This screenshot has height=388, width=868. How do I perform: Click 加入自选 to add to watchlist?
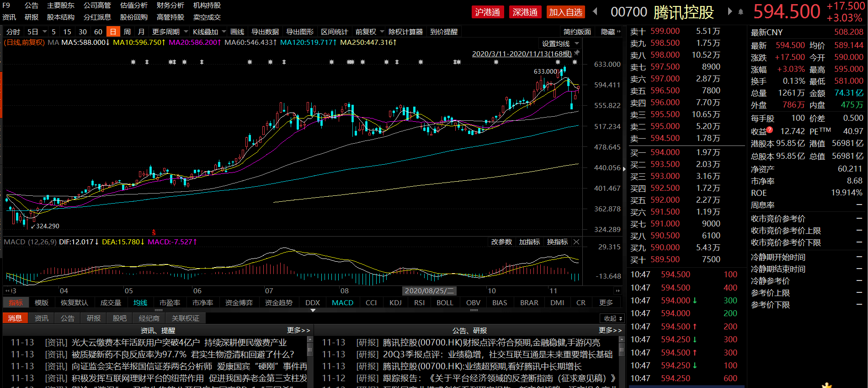point(566,12)
